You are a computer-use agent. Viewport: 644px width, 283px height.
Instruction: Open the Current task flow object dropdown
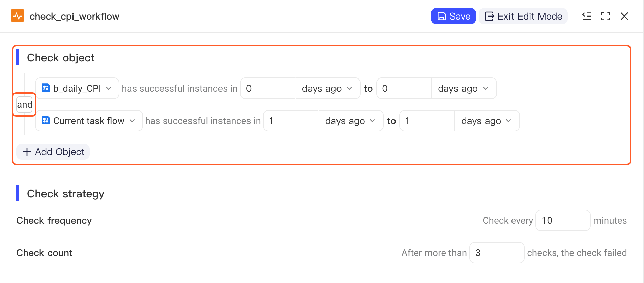click(x=89, y=121)
